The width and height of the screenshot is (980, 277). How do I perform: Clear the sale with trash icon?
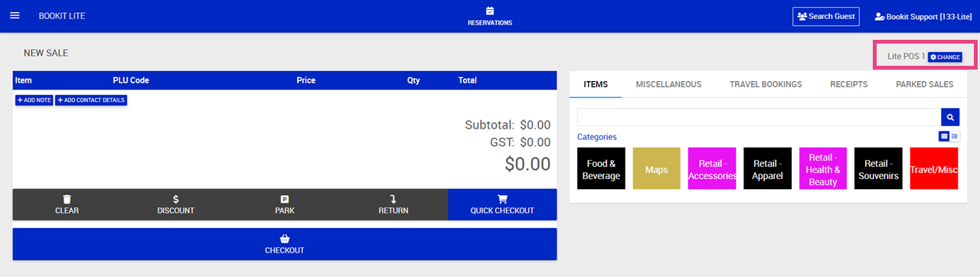[67, 204]
